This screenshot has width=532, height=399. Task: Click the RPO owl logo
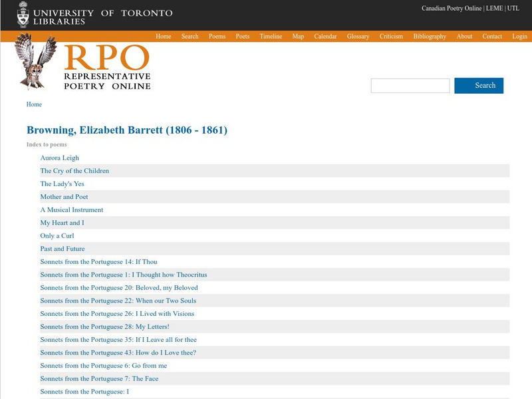point(35,61)
